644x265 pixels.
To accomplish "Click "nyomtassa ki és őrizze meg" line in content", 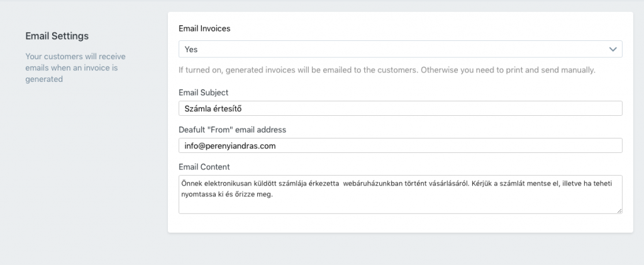I will (x=227, y=195).
